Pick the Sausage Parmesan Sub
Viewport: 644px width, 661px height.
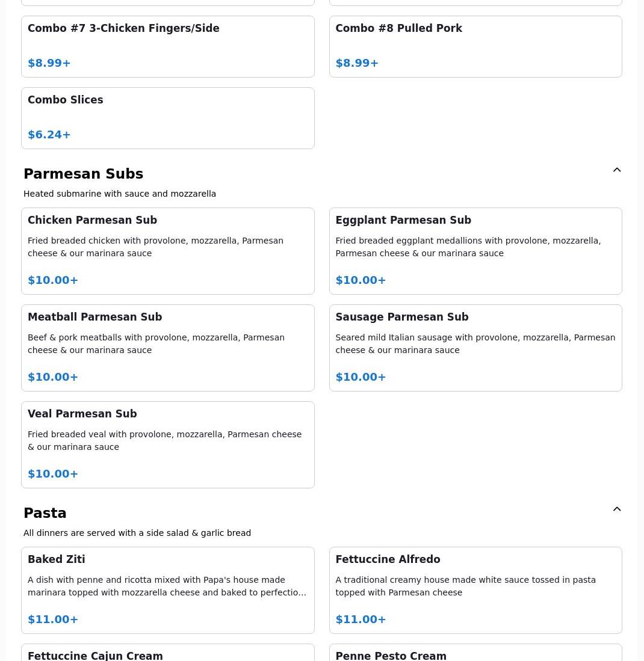click(475, 348)
